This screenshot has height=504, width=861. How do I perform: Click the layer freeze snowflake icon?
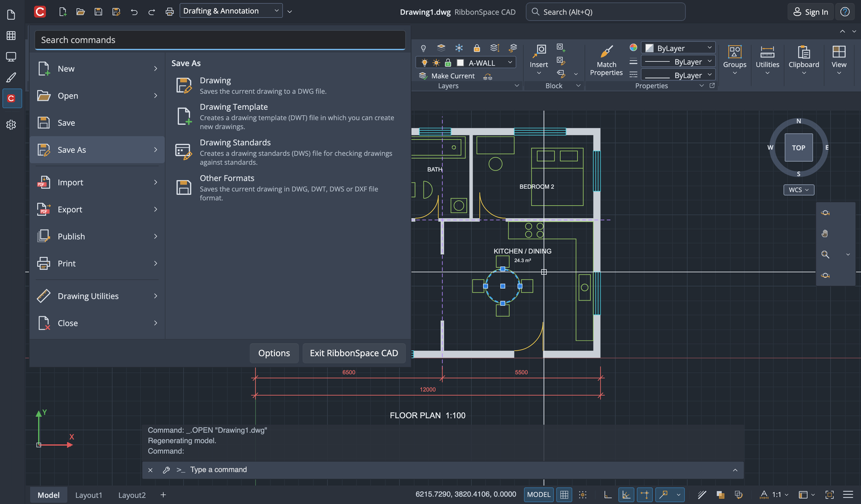click(x=459, y=48)
